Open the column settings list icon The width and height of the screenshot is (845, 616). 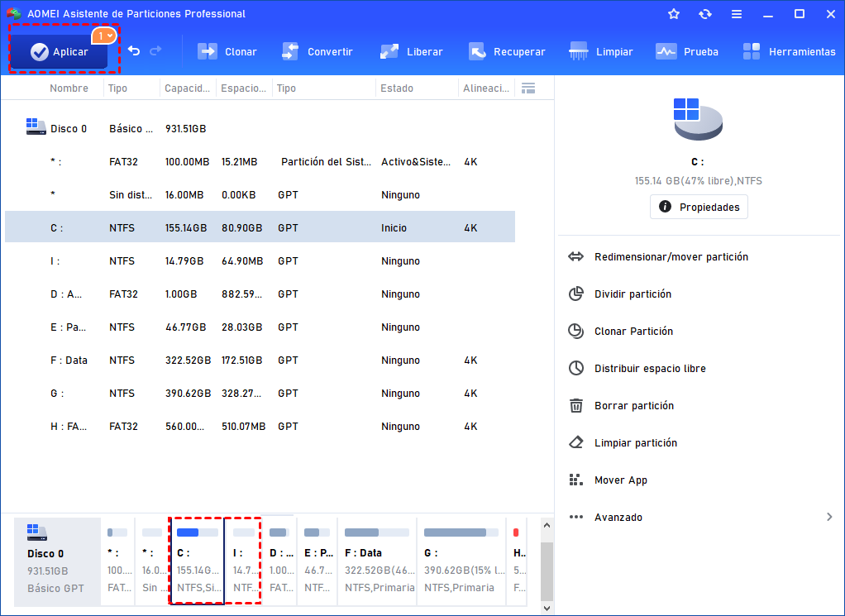528,88
